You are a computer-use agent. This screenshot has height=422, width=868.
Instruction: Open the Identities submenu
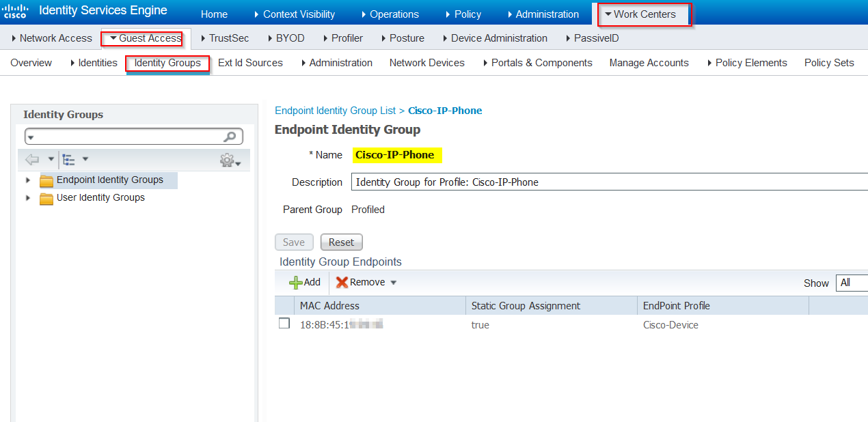click(x=94, y=63)
